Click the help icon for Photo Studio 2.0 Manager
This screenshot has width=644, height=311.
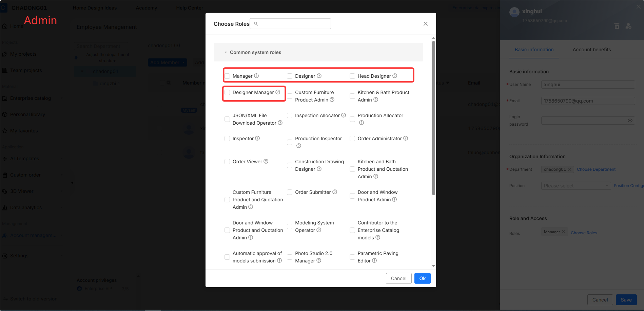click(x=319, y=260)
